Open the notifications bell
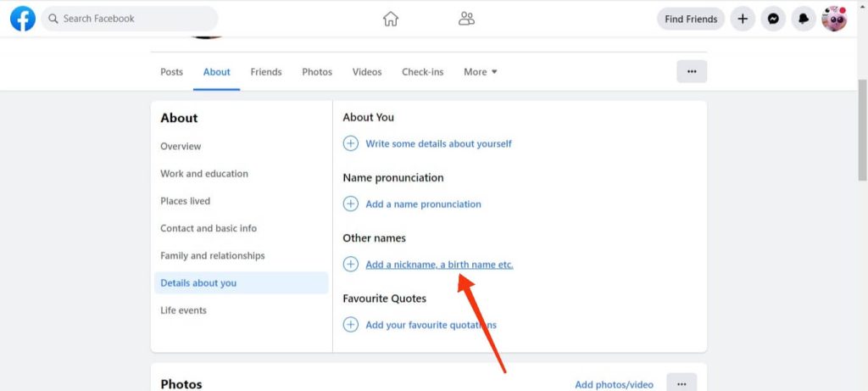Image resolution: width=868 pixels, height=391 pixels. (x=804, y=19)
